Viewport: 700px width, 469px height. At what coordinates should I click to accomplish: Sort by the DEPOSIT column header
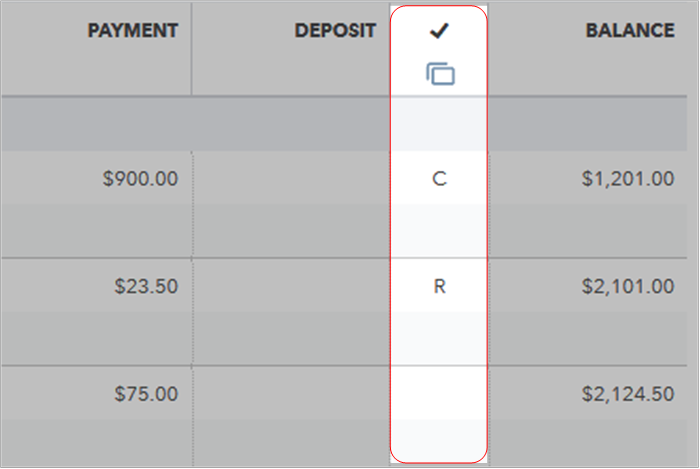pyautogui.click(x=335, y=31)
